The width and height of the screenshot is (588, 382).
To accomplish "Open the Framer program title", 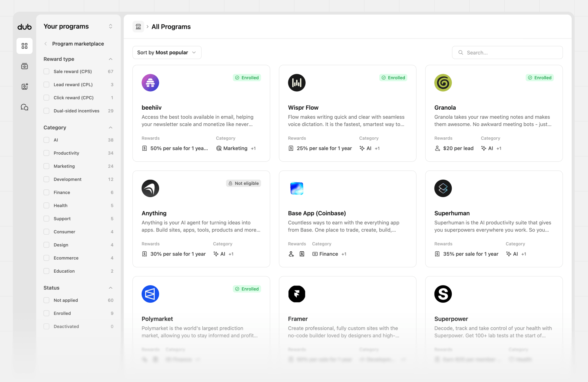I will click(298, 319).
